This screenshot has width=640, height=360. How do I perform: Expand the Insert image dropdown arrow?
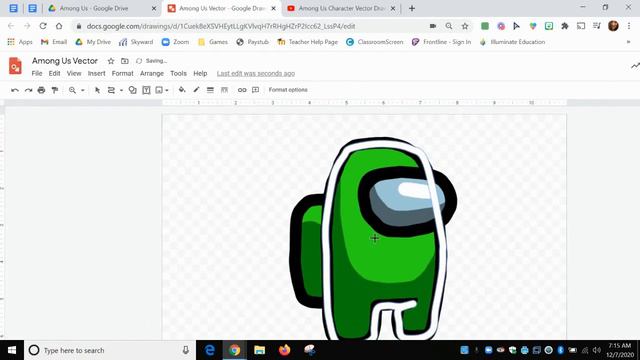pos(167,90)
